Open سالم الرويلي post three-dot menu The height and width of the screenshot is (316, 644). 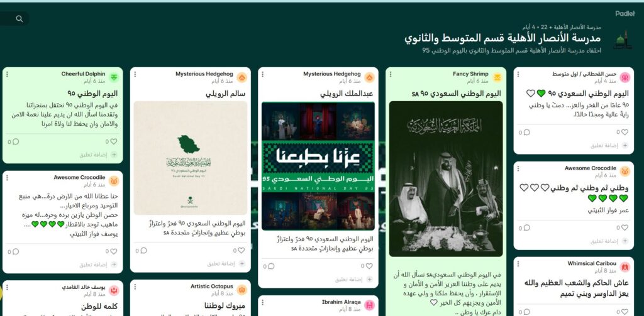135,74
